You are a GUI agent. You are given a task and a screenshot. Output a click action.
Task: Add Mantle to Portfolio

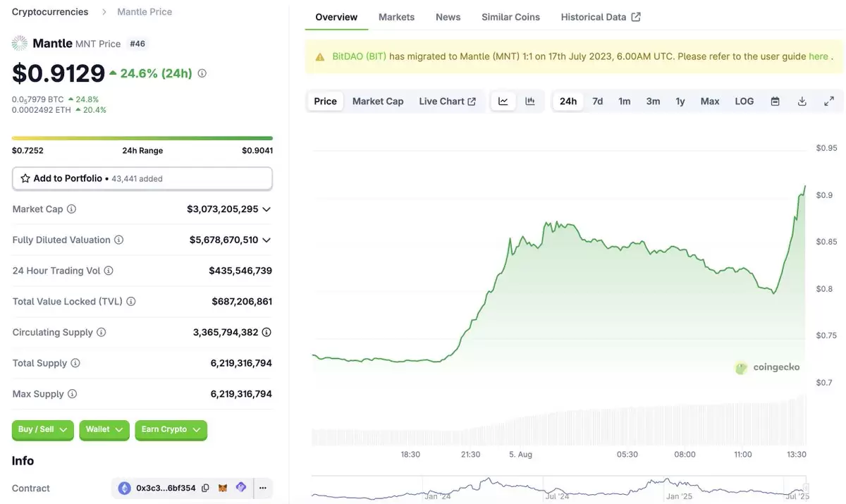[142, 178]
